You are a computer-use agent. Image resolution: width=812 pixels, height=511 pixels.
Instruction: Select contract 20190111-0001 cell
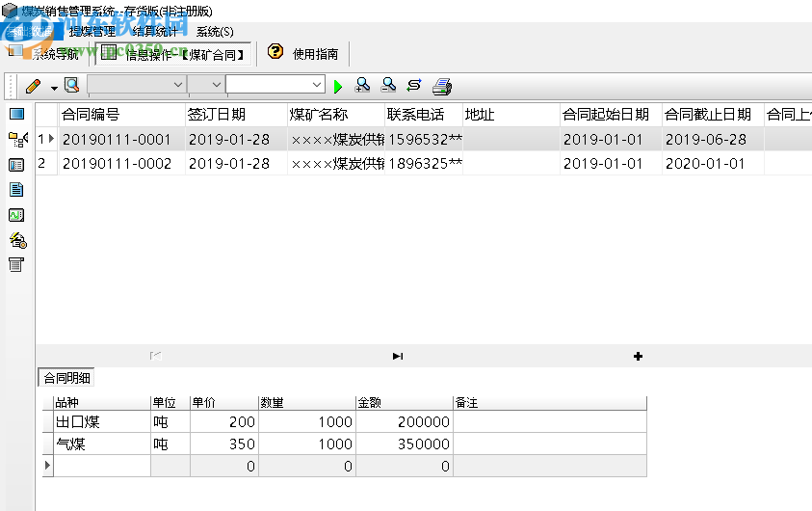click(x=122, y=140)
